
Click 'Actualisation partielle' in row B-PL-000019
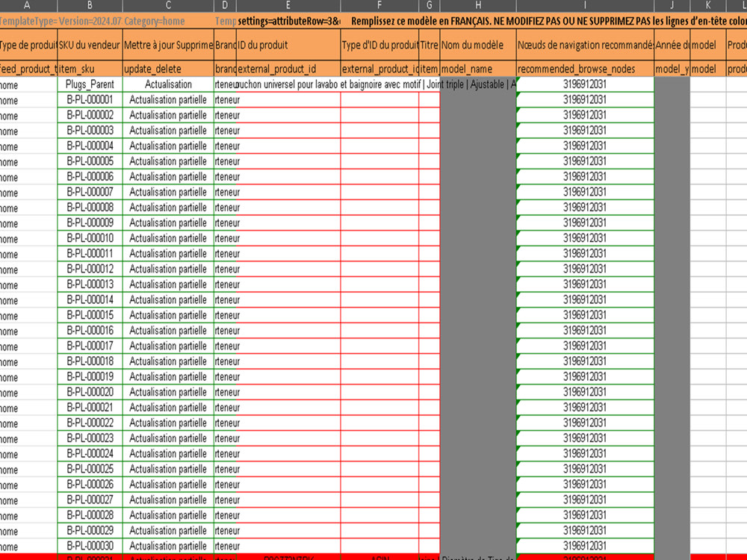[x=168, y=376]
